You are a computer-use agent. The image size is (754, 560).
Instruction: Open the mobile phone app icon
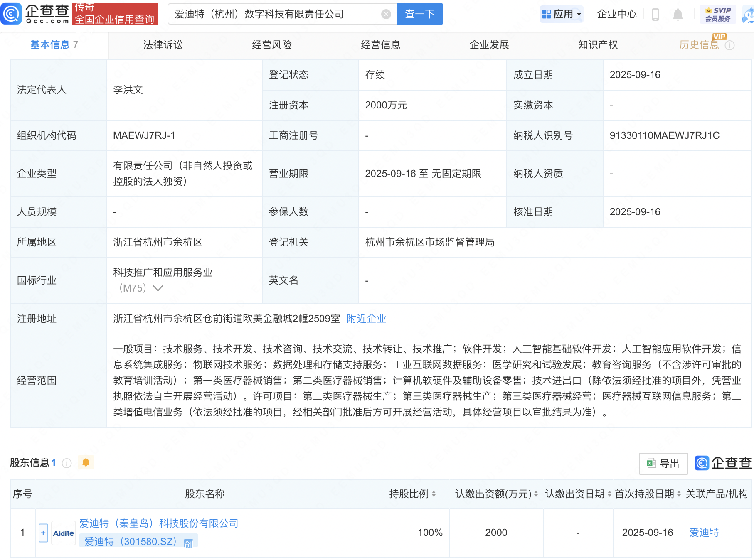click(655, 15)
